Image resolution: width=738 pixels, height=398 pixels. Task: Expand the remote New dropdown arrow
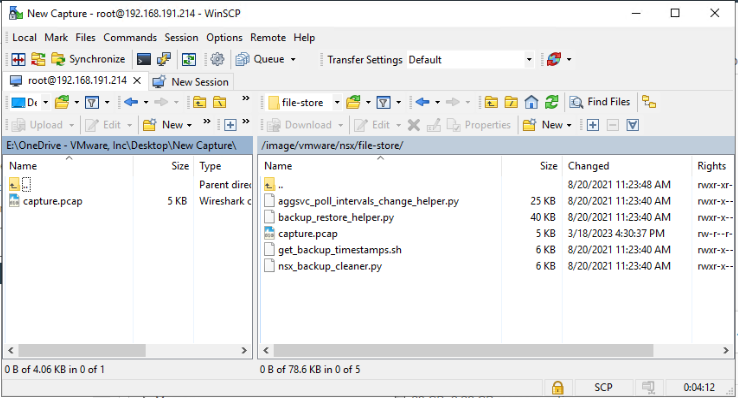pos(569,125)
